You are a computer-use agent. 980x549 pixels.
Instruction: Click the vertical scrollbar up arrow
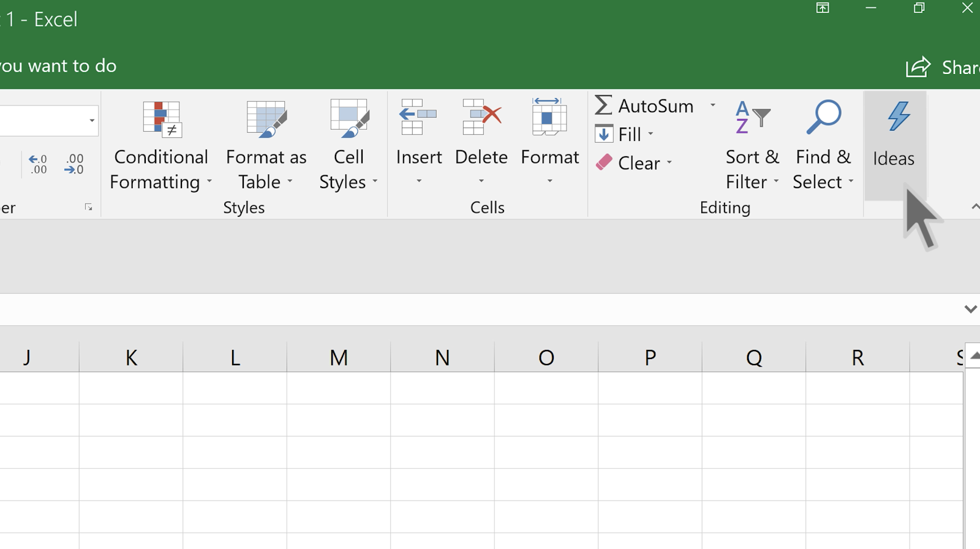point(974,355)
